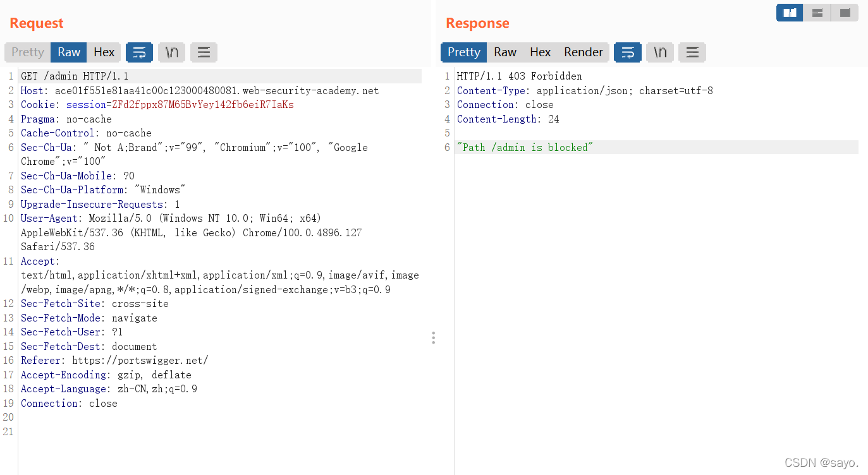Click the response Content-Type application/json header
The image size is (868, 475).
[585, 90]
